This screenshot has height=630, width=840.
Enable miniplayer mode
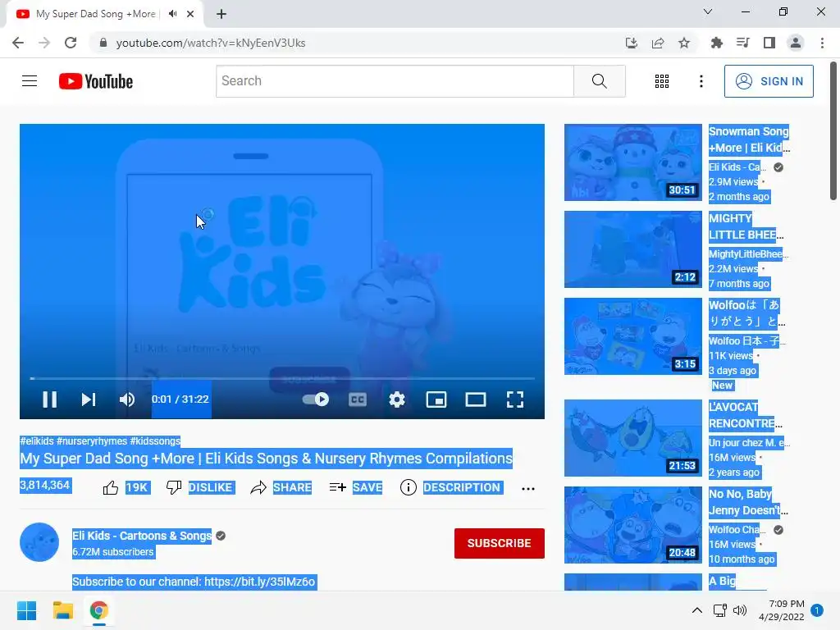point(436,399)
